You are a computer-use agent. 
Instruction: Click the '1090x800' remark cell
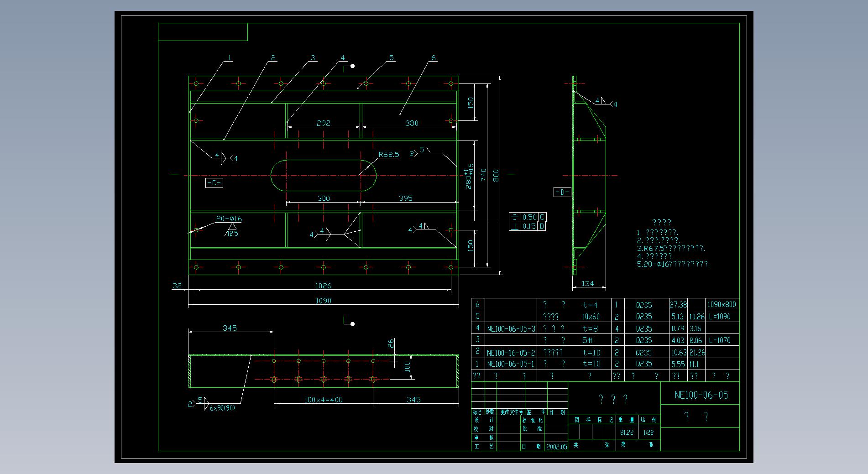tap(722, 305)
